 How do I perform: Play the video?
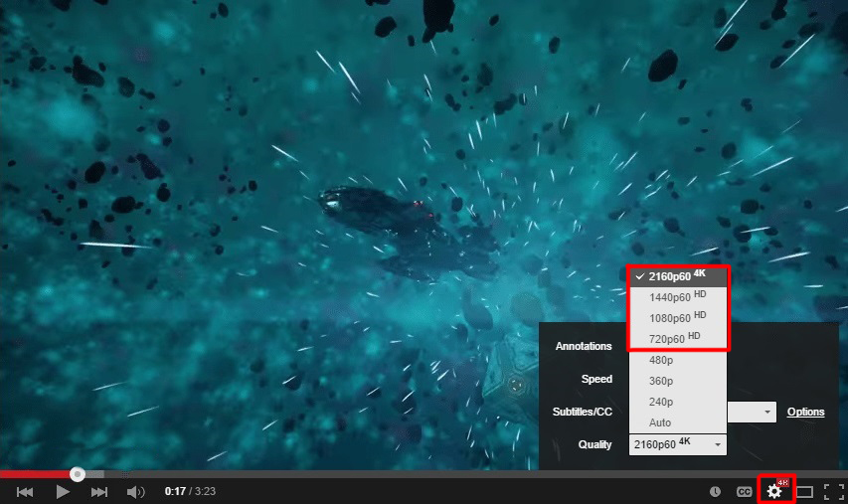click(63, 491)
